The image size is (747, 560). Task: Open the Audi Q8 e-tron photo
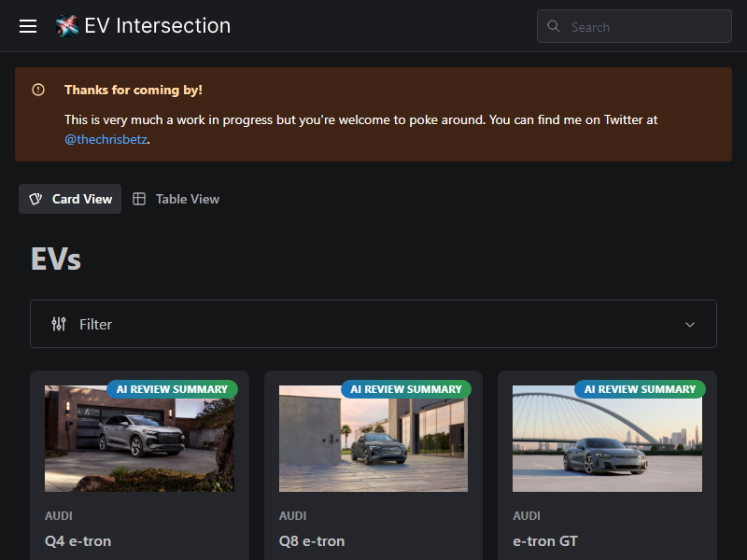pyautogui.click(x=373, y=443)
